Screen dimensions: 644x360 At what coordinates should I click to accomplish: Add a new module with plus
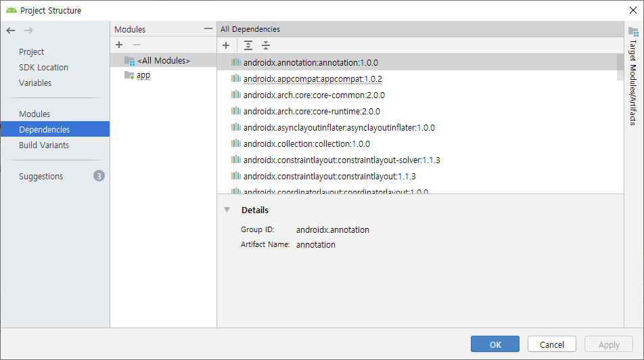(119, 45)
